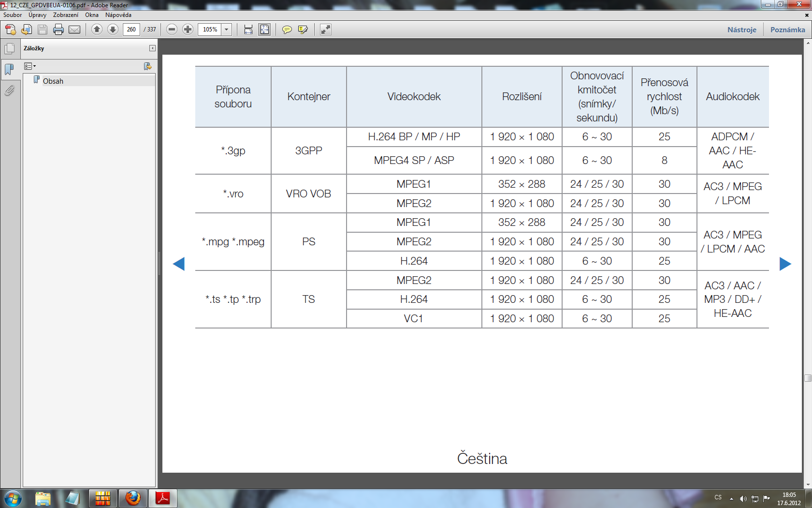Go to the previous page with up arrow

click(97, 30)
